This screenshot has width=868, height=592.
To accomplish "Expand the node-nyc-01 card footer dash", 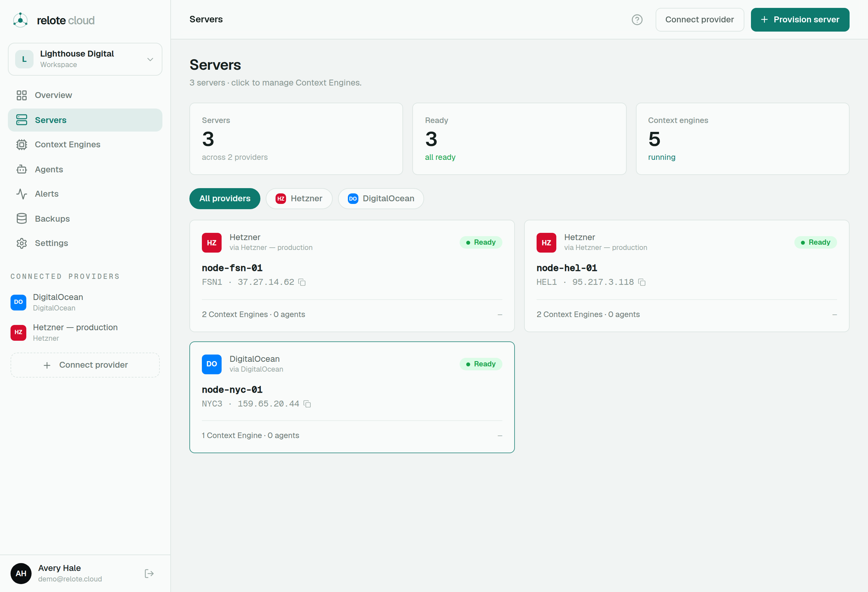I will click(500, 436).
